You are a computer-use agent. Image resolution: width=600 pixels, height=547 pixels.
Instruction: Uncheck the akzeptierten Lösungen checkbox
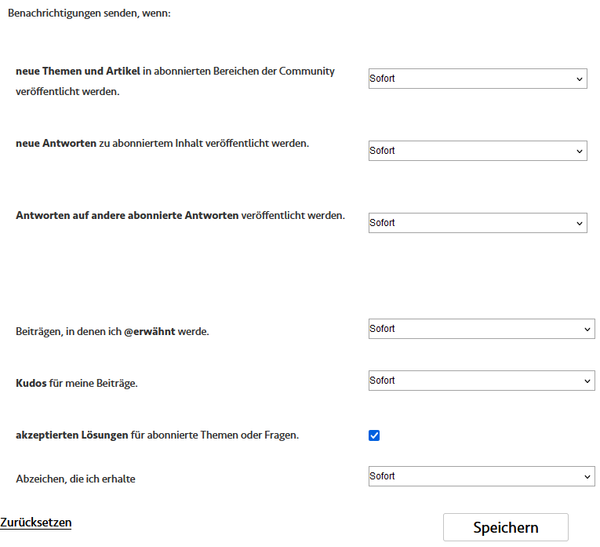point(374,435)
